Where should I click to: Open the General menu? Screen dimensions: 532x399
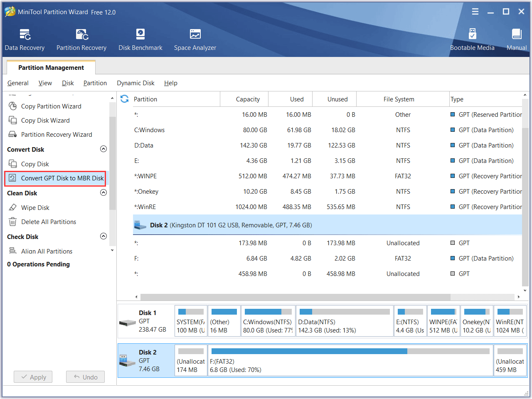point(18,83)
